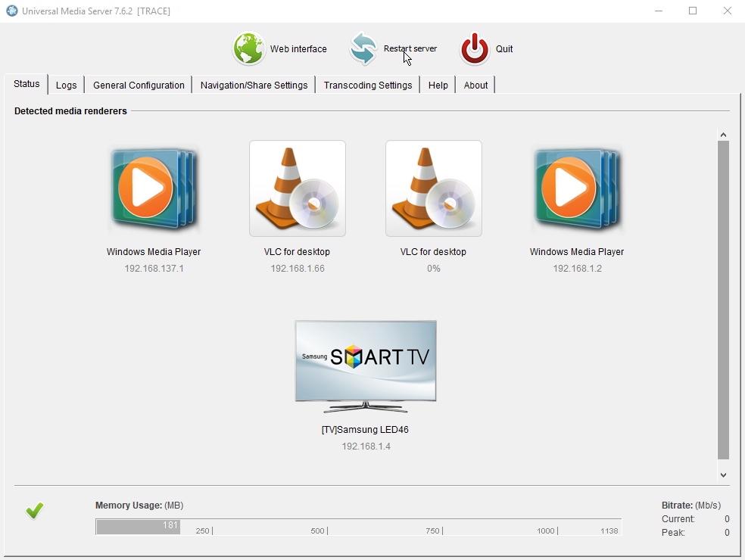Screen dimensions: 745x560
Task: Select VLC for desktop renderer at 192.168.1.66
Action: tap(298, 188)
